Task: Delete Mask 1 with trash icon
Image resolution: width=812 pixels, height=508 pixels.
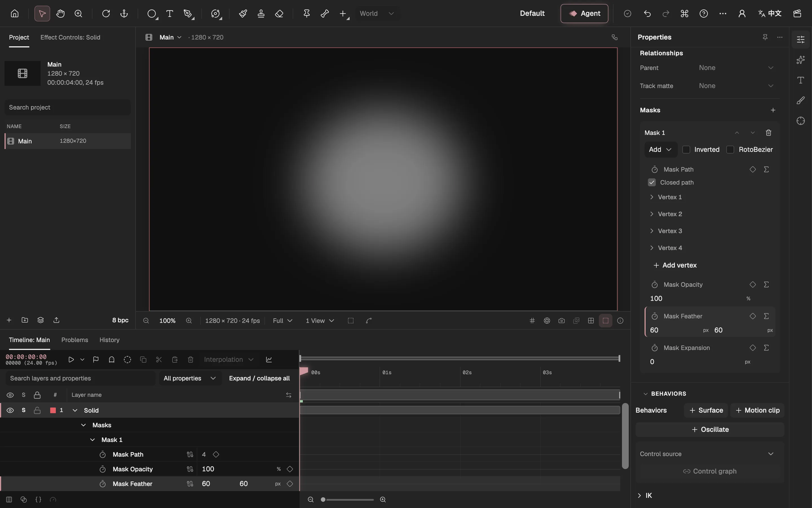Action: [768, 133]
